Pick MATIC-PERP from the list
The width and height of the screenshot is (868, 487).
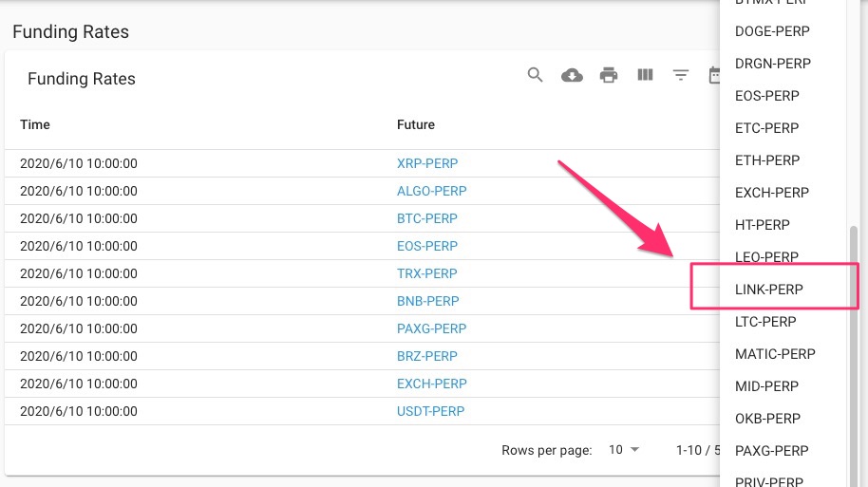[775, 354]
